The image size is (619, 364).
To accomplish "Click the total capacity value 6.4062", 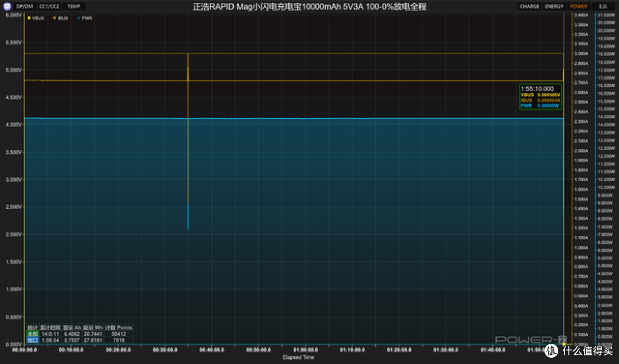I will pyautogui.click(x=72, y=334).
